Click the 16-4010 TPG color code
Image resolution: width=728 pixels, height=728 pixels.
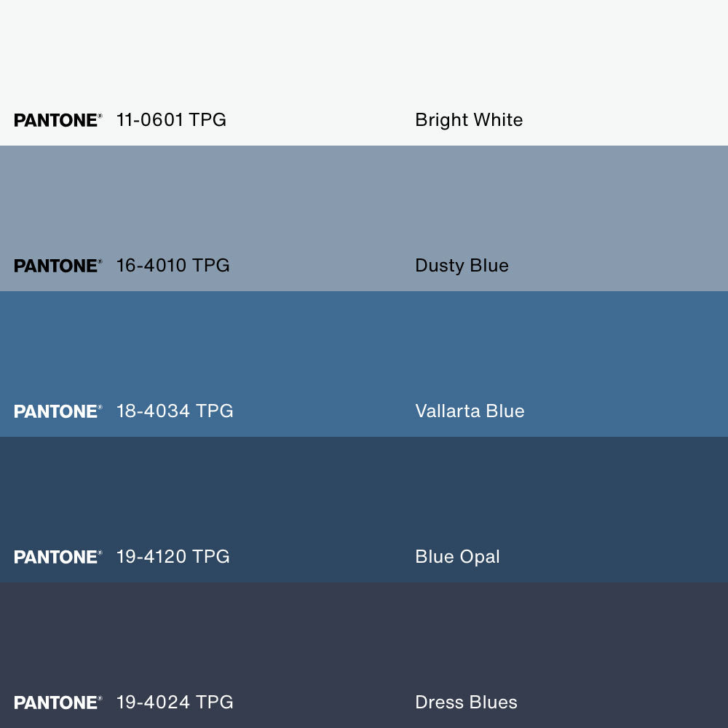pos(173,266)
